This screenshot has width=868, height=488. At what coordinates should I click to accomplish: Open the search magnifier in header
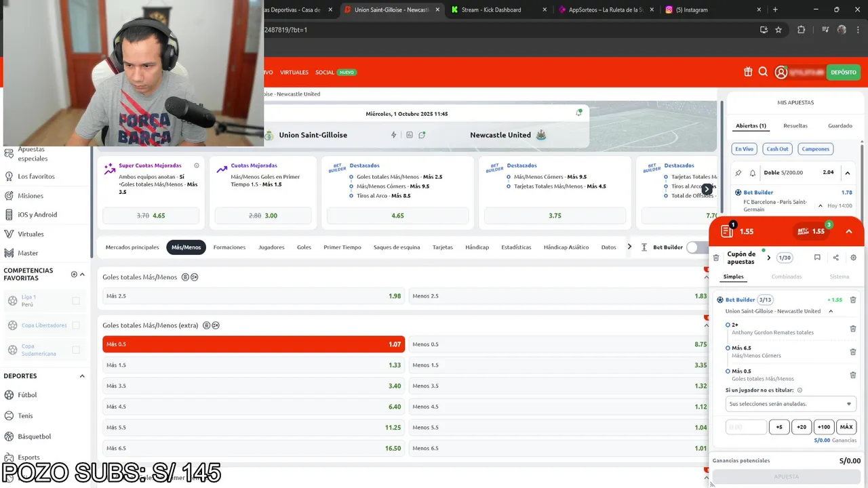pyautogui.click(x=763, y=72)
